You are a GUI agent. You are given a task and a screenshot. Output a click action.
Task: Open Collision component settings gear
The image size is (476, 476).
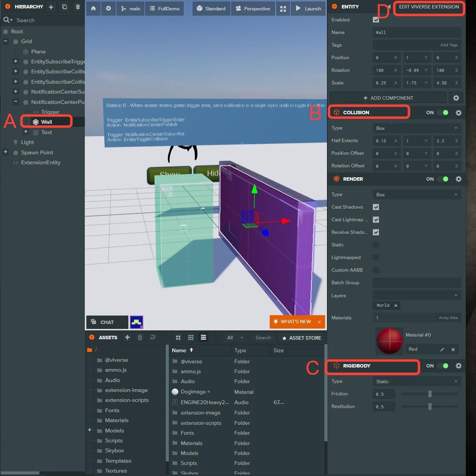click(458, 113)
